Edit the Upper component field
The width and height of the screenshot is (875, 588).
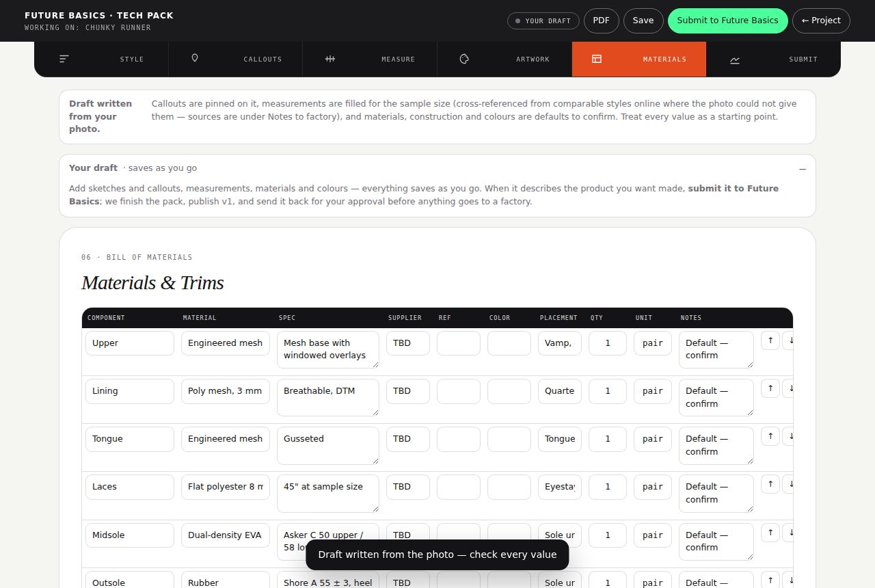tap(130, 343)
